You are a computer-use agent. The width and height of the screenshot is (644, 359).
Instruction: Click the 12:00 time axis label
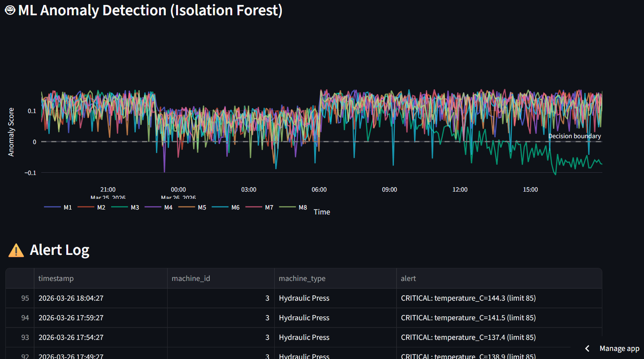coord(460,189)
